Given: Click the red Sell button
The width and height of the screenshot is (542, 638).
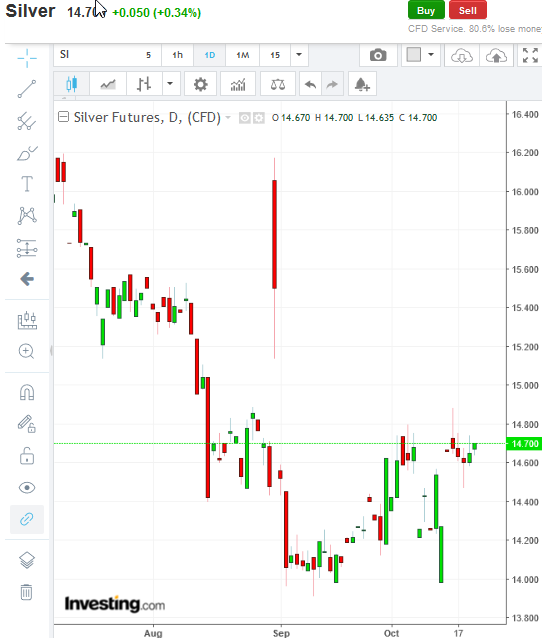Looking at the screenshot, I should (x=468, y=11).
